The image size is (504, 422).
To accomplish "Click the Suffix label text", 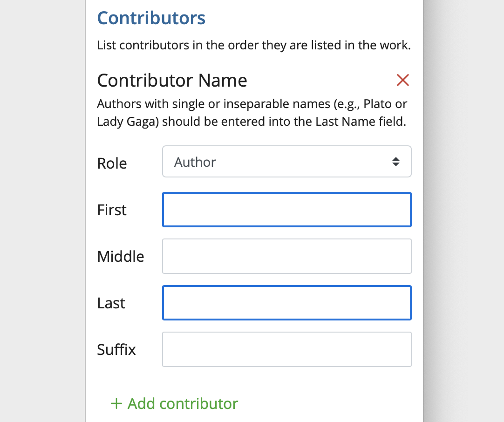I will click(116, 349).
